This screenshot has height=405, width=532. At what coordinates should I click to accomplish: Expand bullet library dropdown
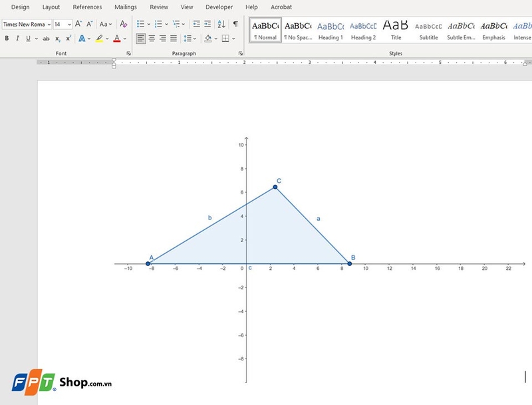point(148,24)
